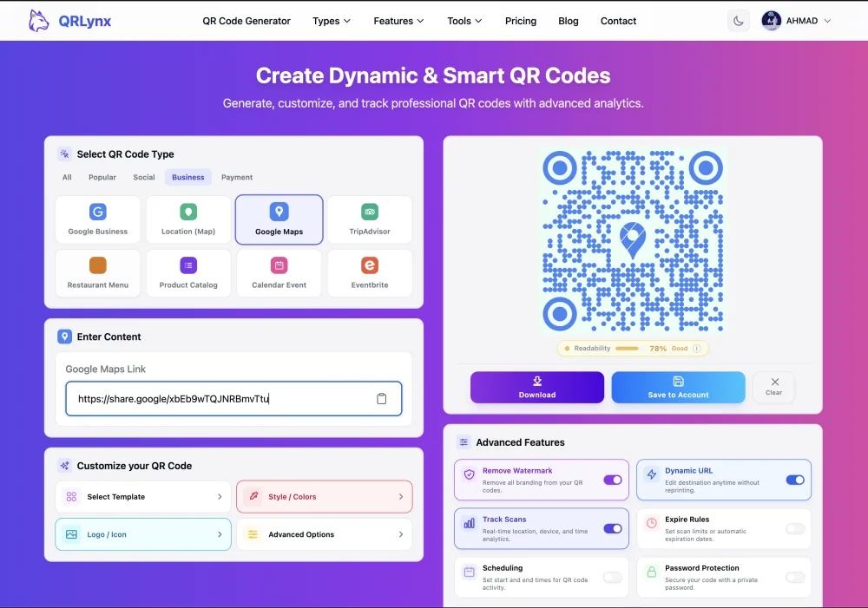Click the Scheduling calendar icon
Viewport: 868px width, 608px height.
point(470,572)
